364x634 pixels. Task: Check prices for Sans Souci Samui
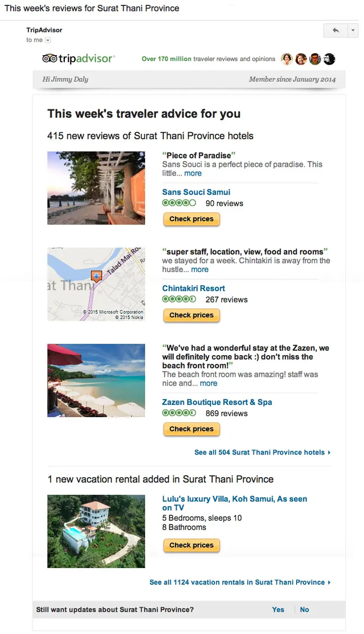tap(191, 219)
